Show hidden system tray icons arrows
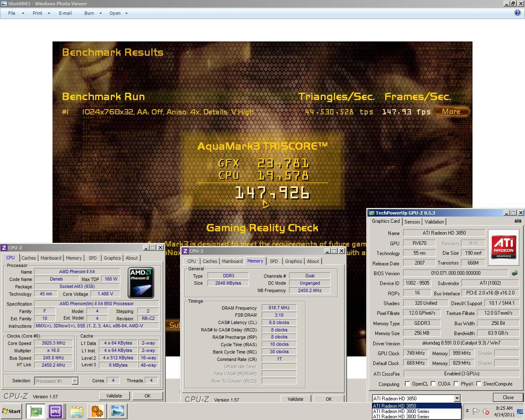525x420 pixels. 467,411
